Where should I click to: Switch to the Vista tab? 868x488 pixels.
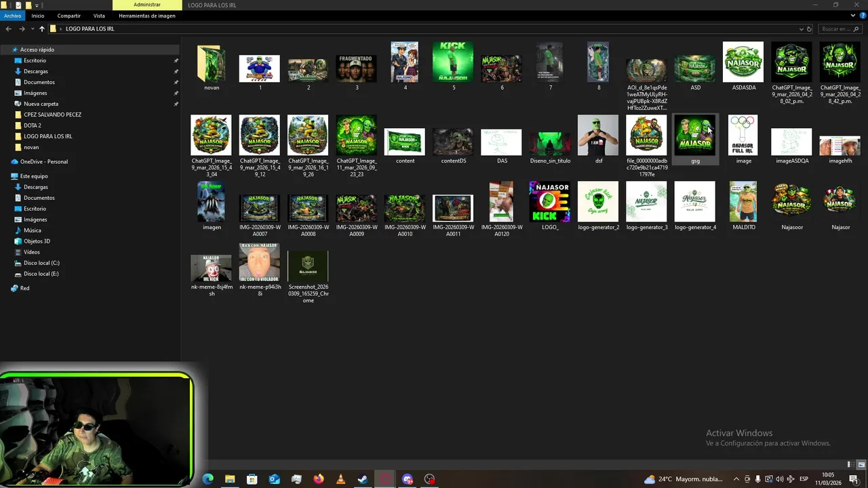tap(99, 16)
